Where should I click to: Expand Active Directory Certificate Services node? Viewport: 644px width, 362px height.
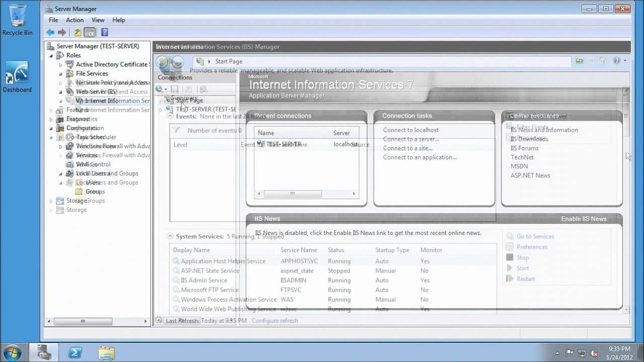coord(61,64)
